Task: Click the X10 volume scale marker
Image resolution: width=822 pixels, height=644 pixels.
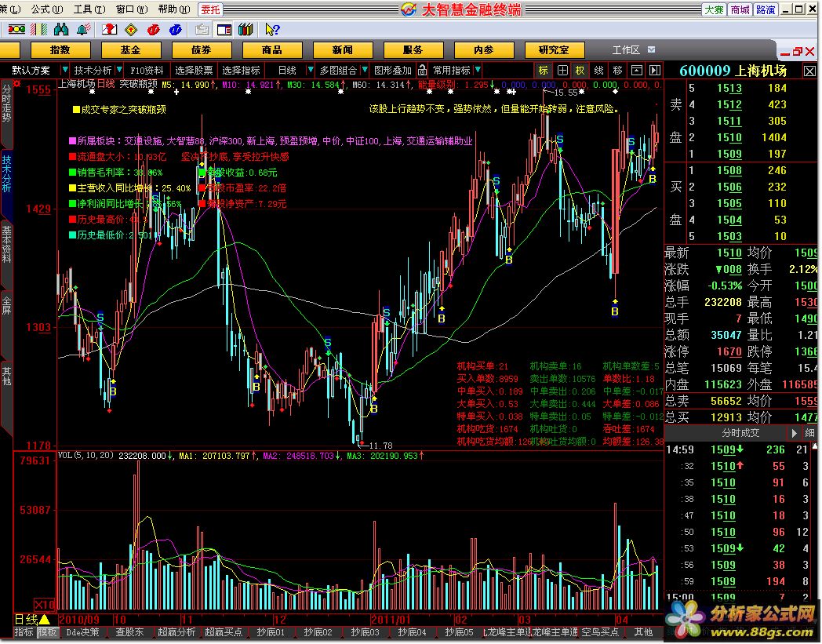Action: pos(45,604)
